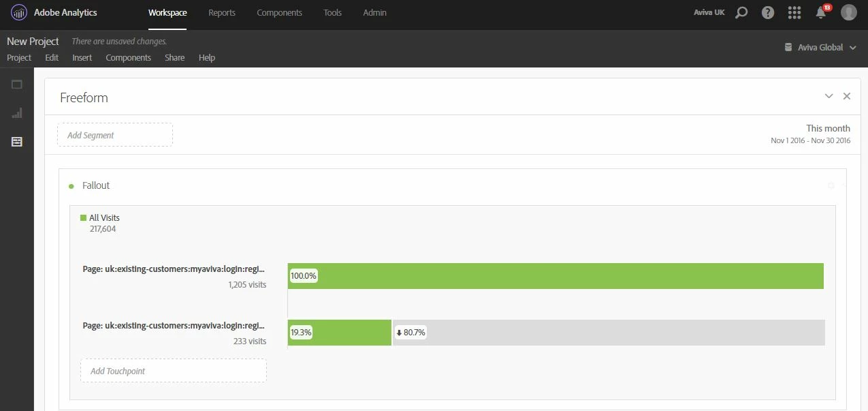This screenshot has height=411, width=868.
Task: Open the Components top navigation tab
Action: [x=280, y=12]
